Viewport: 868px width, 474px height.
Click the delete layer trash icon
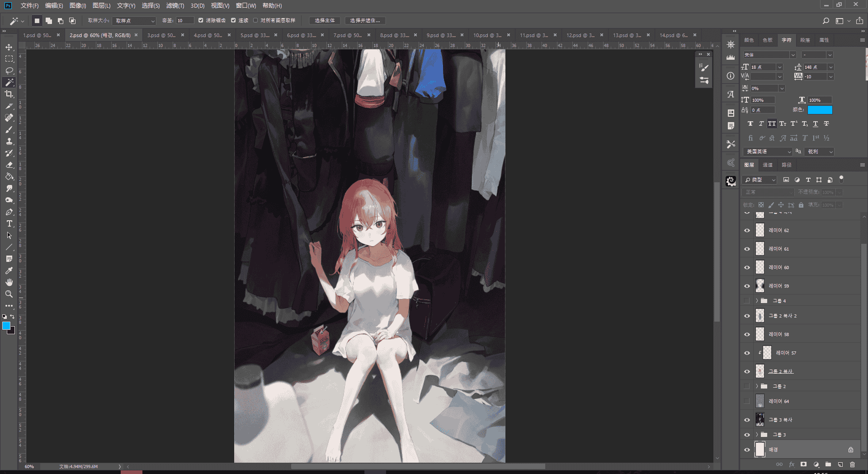click(x=852, y=465)
